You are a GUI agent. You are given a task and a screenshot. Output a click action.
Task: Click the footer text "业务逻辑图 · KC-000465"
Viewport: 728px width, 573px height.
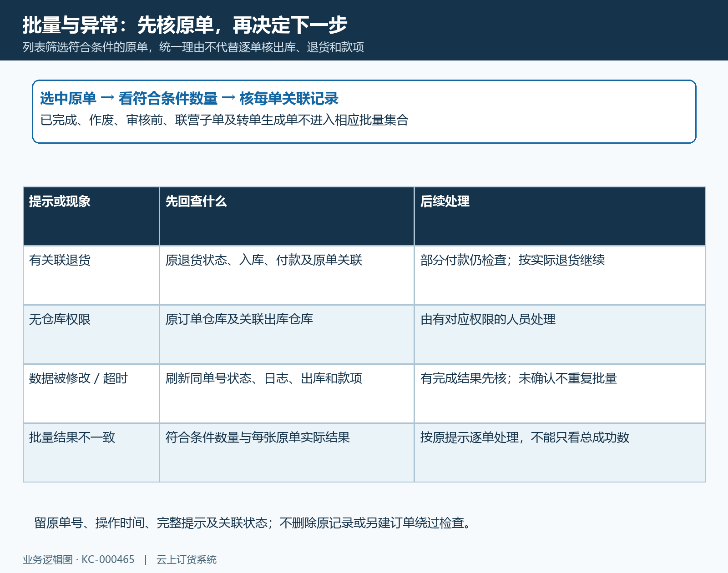(x=79, y=559)
